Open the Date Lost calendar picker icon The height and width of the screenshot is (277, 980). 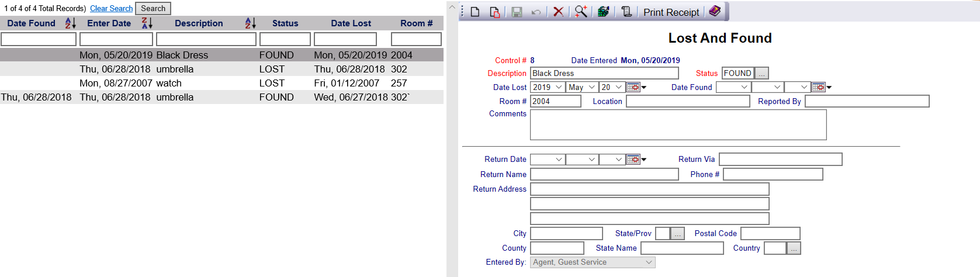(633, 87)
